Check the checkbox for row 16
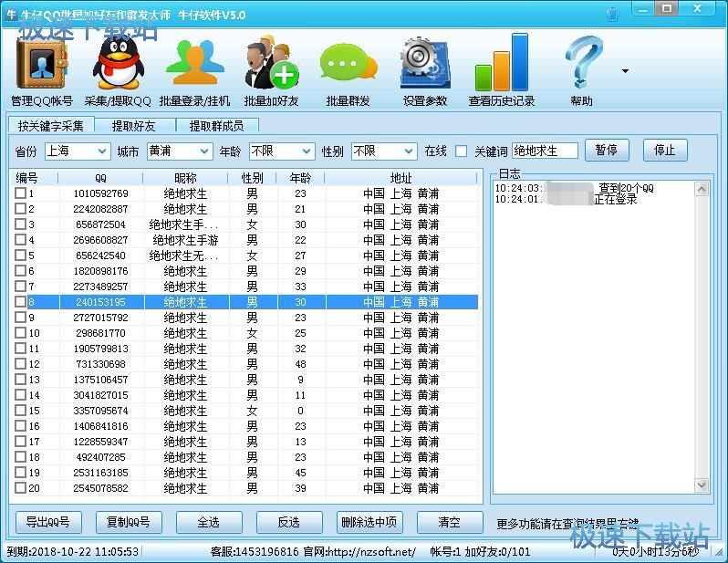Screen dimensions: 728x563 click(x=20, y=425)
